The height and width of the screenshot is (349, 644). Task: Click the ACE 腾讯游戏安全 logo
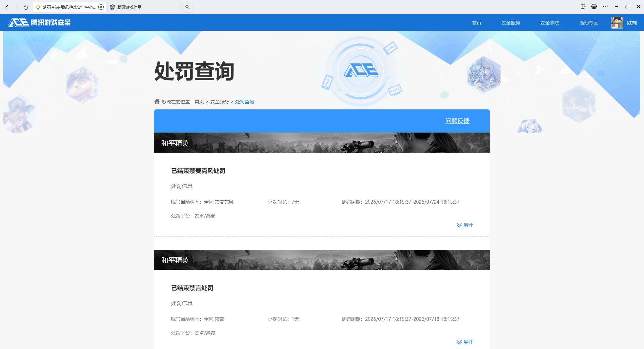tap(40, 22)
